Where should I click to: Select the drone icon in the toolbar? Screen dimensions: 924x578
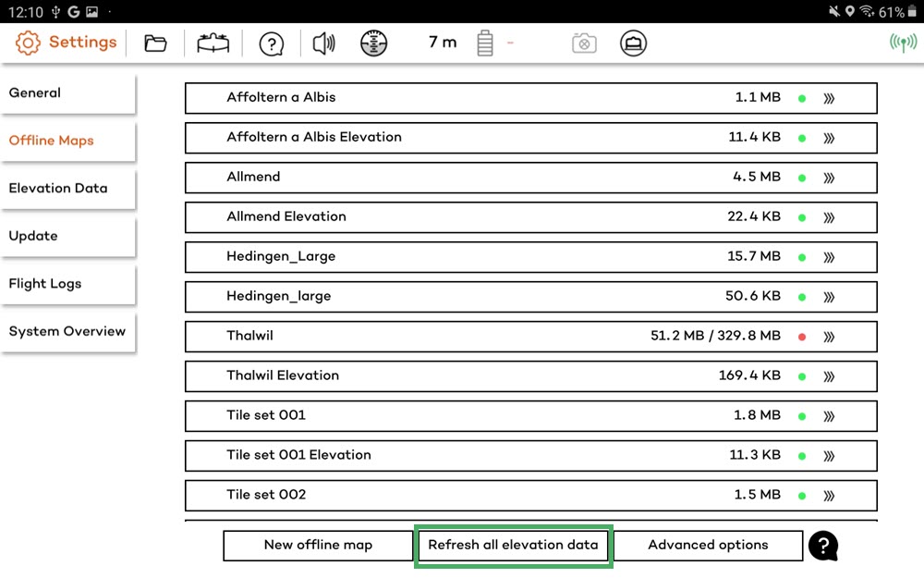point(213,43)
